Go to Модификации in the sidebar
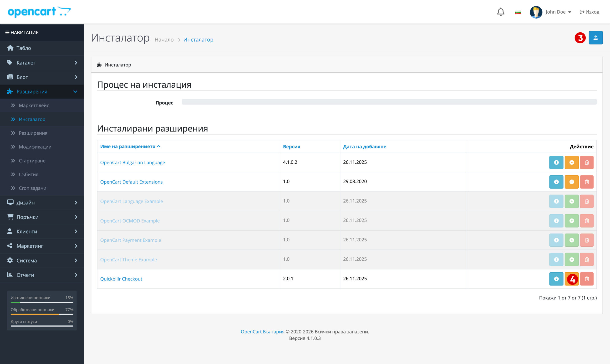 point(35,147)
